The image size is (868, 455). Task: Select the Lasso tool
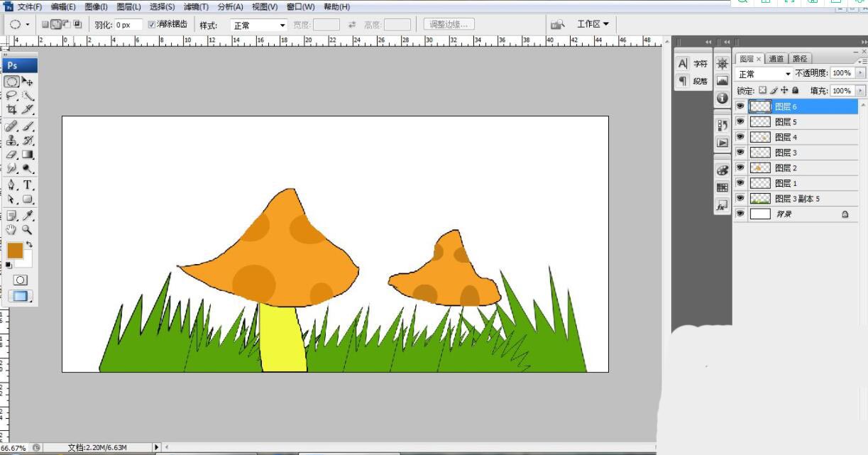12,95
